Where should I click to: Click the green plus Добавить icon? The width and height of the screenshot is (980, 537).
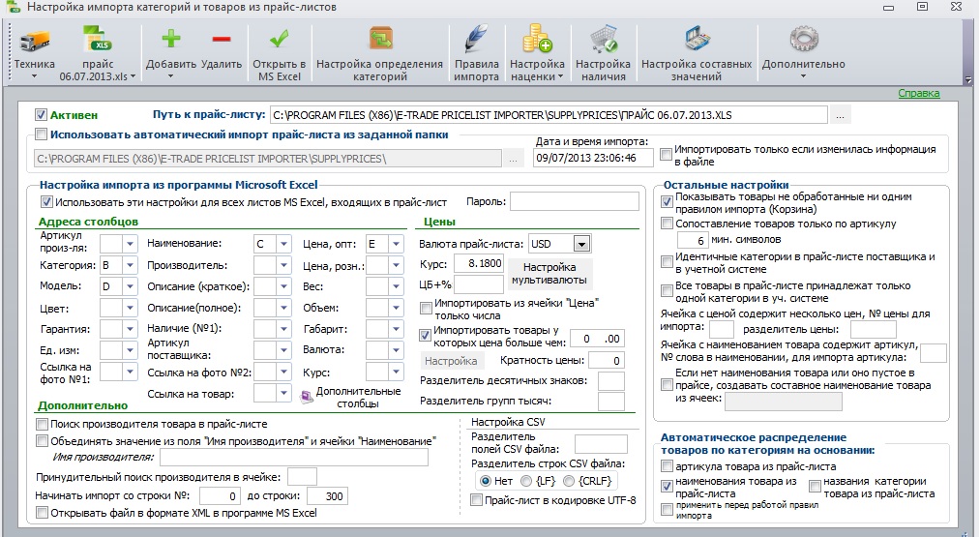tap(170, 39)
